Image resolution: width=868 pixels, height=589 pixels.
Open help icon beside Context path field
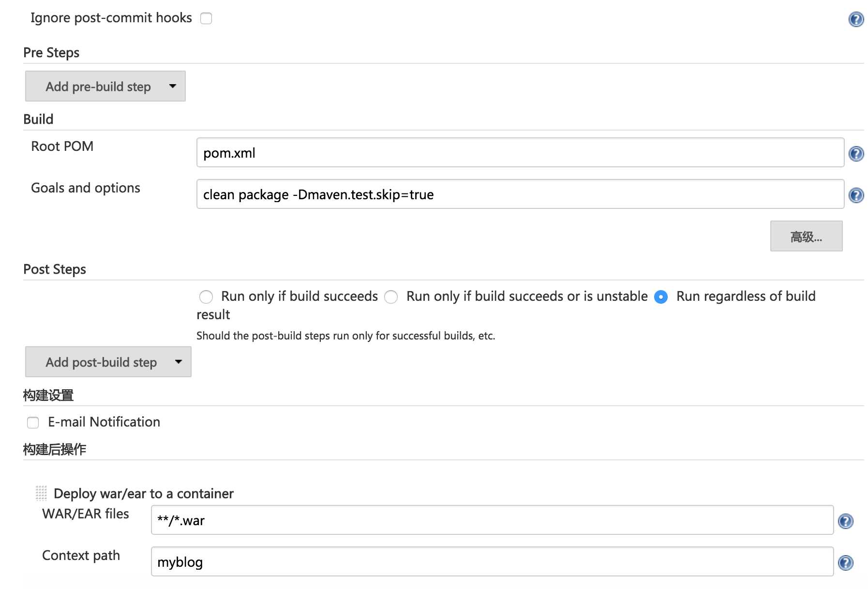tap(845, 563)
